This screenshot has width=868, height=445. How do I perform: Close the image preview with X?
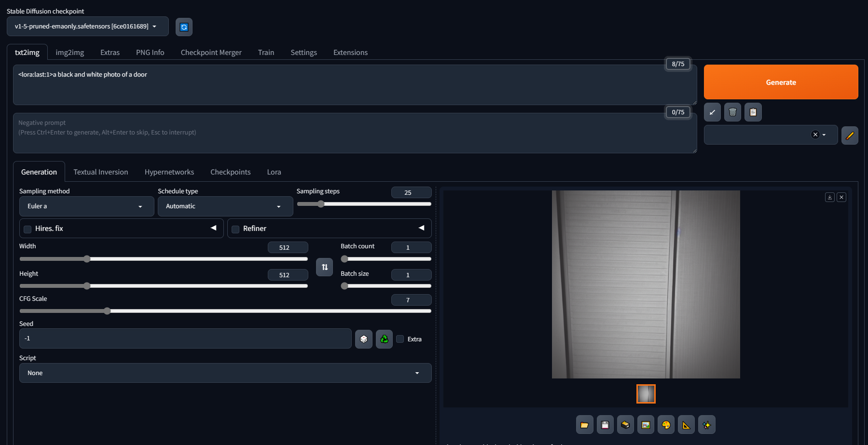841,197
